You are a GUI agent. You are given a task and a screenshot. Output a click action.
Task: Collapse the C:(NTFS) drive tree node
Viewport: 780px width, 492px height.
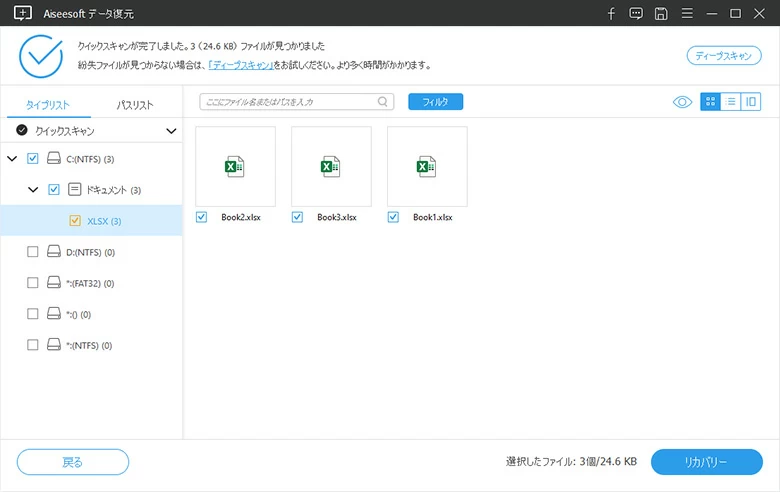click(12, 158)
